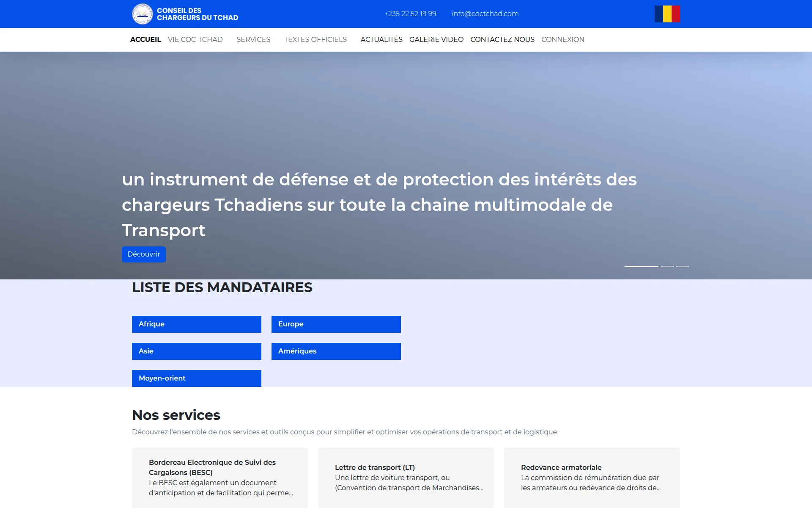Select the first active carousel slide indicator
The width and height of the screenshot is (812, 508).
click(642, 266)
